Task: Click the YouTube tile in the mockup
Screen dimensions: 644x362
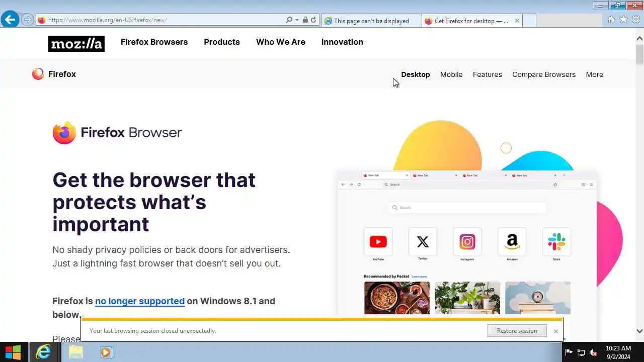Action: [x=378, y=242]
